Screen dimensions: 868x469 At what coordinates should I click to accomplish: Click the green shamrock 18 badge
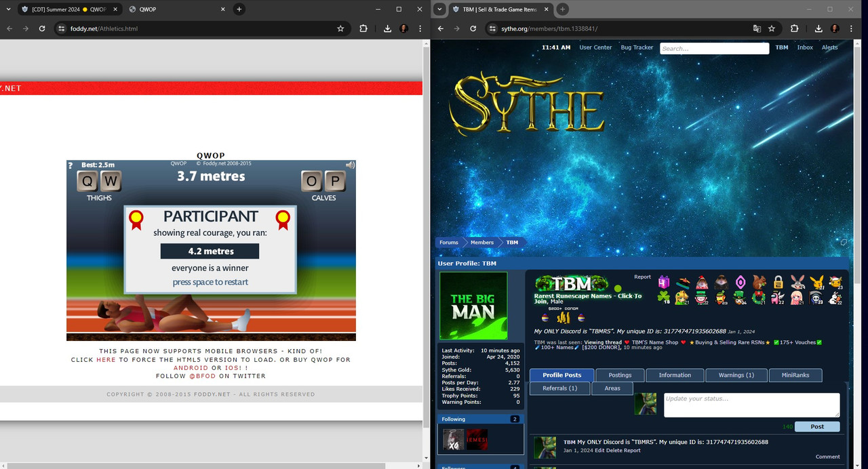pos(664,298)
